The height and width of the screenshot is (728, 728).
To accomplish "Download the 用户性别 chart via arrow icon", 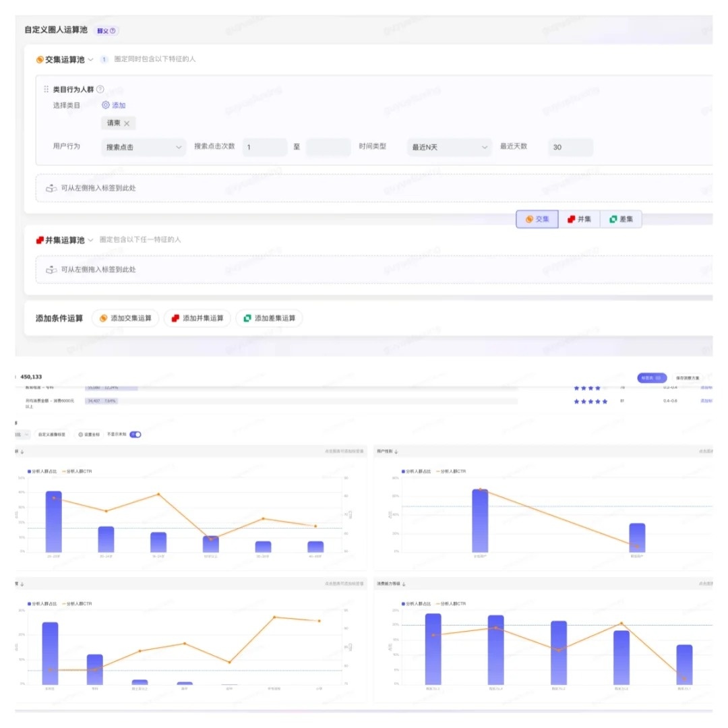I will tap(396, 451).
